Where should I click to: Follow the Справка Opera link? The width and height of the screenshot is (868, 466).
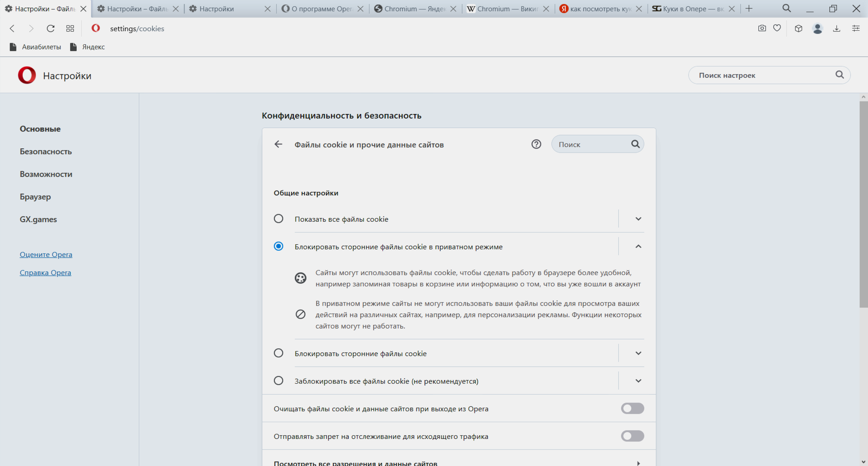45,273
